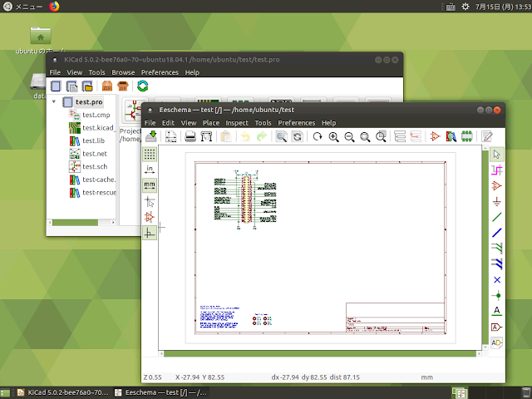Switch units to millimeters
The height and width of the screenshot is (399, 532).
click(x=150, y=185)
